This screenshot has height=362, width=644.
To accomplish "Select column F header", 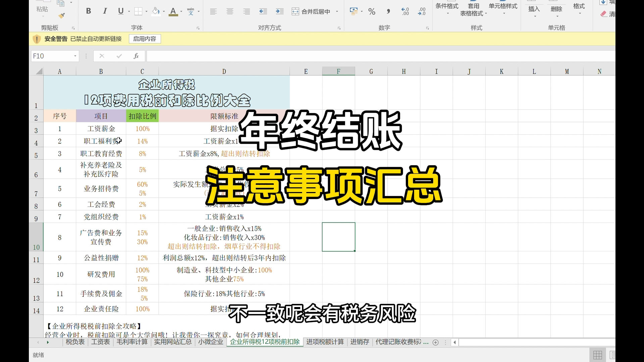I will (339, 71).
